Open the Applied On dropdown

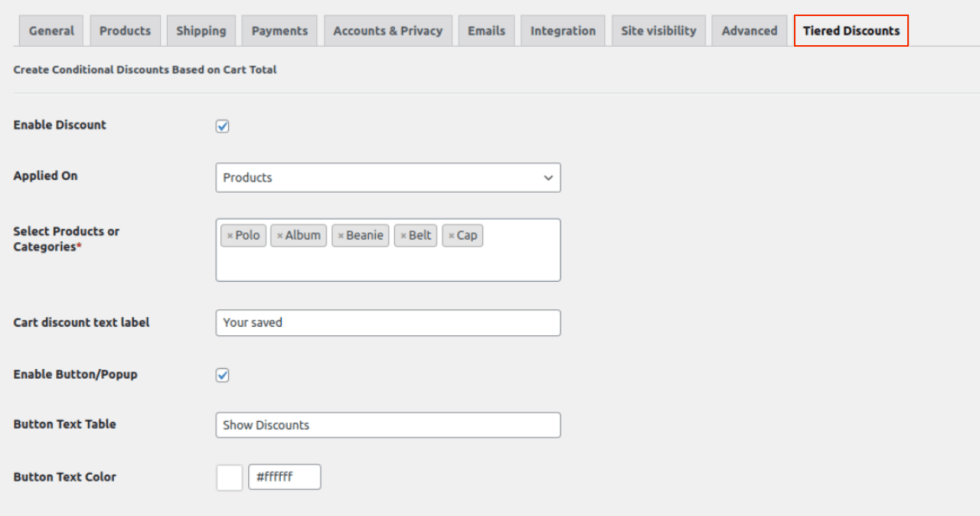388,178
